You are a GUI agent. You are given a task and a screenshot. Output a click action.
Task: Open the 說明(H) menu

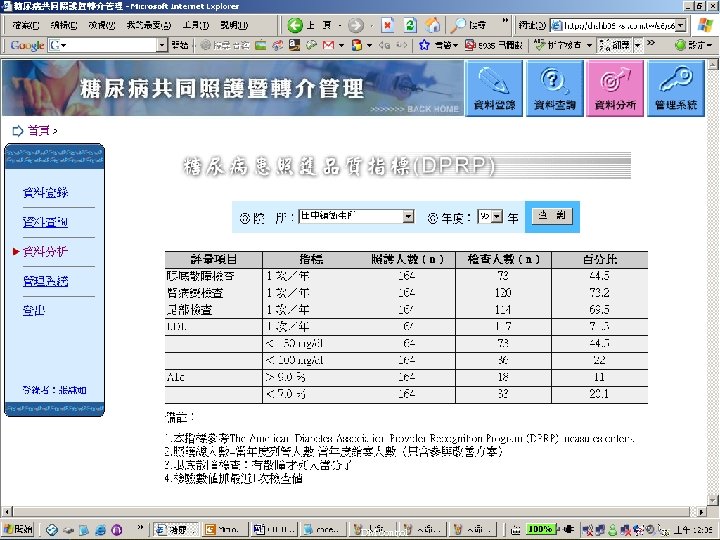(x=234, y=25)
